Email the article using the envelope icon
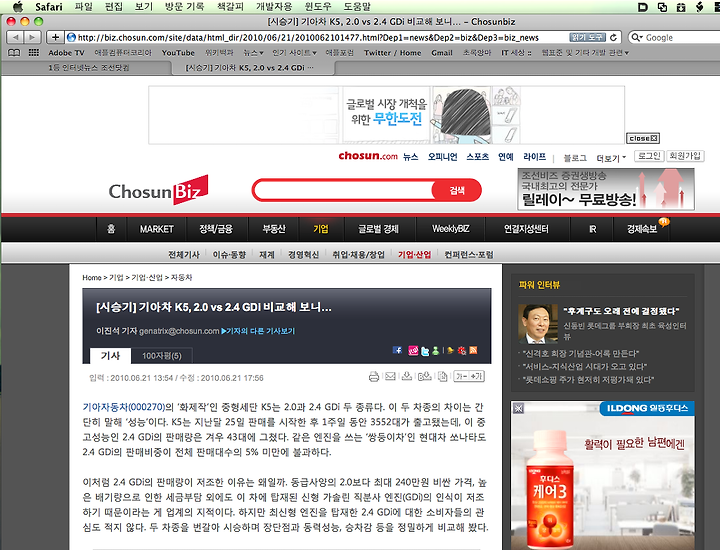The width and height of the screenshot is (720, 550). tap(390, 376)
